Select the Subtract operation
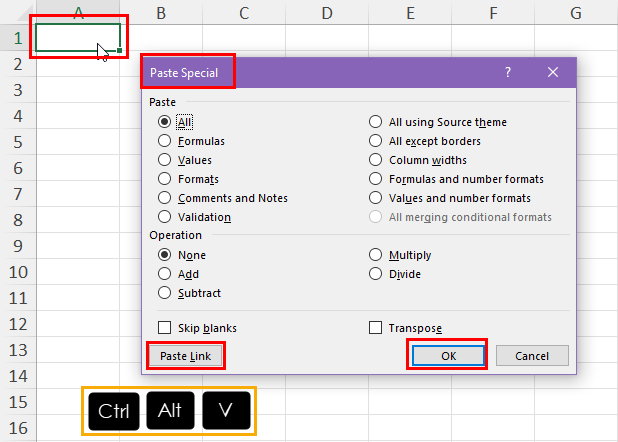 point(164,293)
